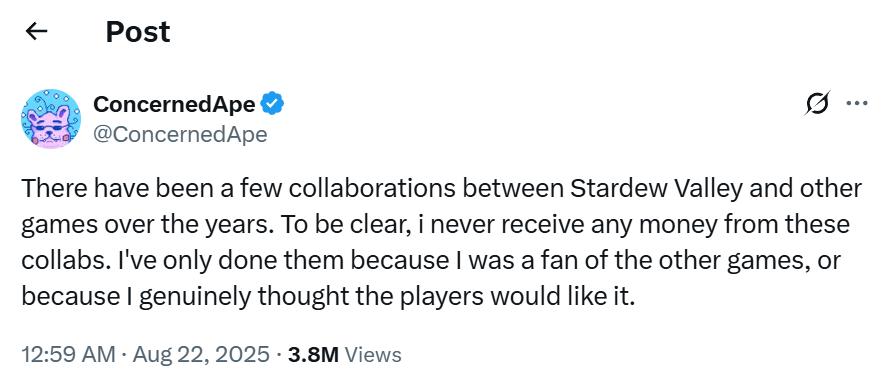Click the Post page heading
This screenshot has width=891, height=378.
pos(138,32)
